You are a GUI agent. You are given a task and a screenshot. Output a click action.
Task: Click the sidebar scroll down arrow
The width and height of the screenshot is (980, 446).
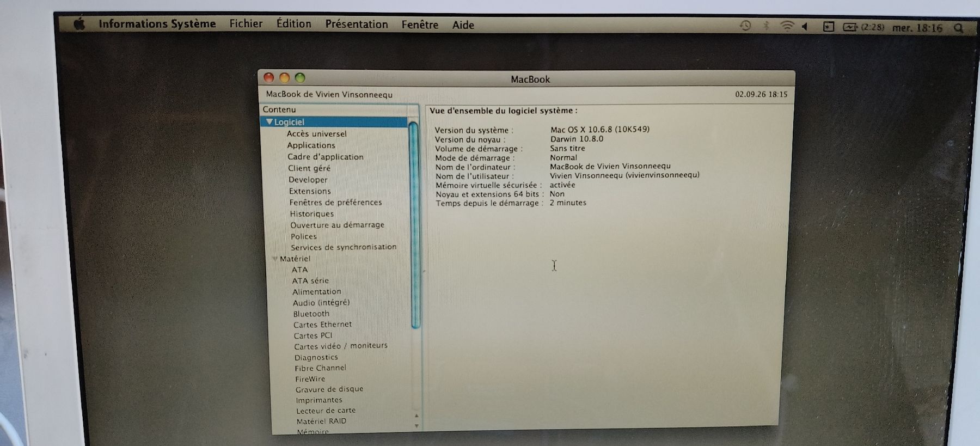pyautogui.click(x=416, y=426)
